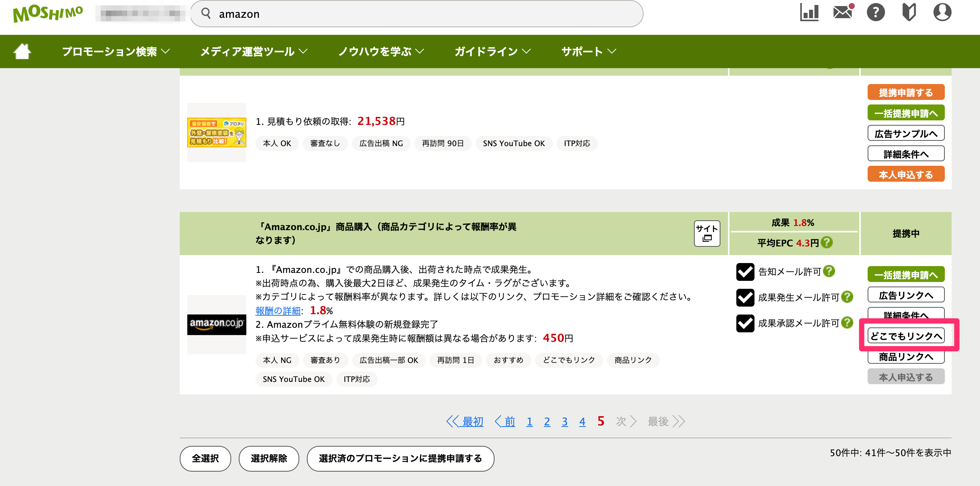Click the amazon.co.jp promotion thumbnail

point(216,325)
